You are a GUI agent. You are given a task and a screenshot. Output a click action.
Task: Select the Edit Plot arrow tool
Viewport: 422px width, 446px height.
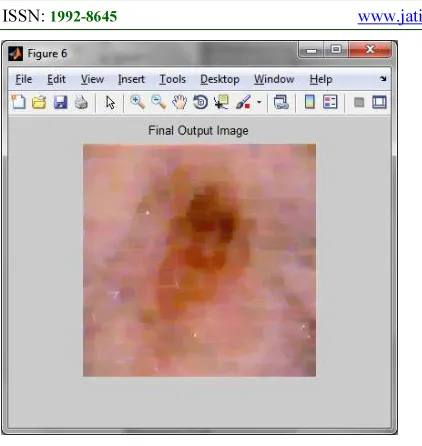click(110, 102)
